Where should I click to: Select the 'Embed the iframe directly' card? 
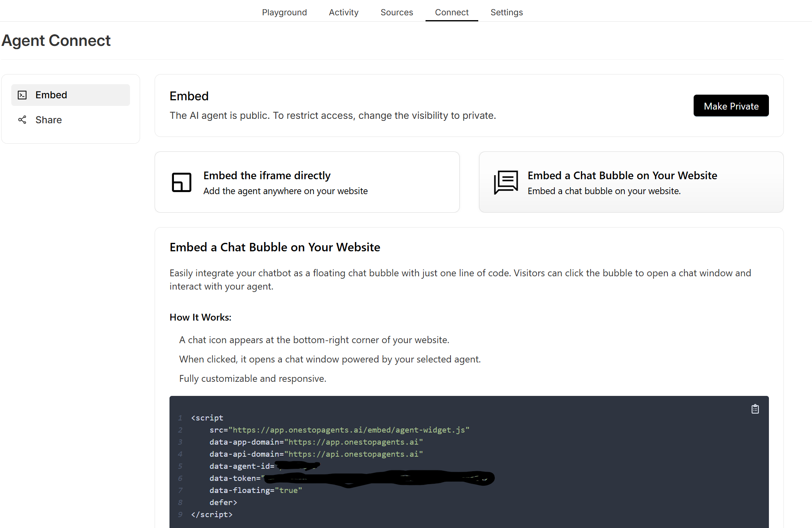[306, 182]
